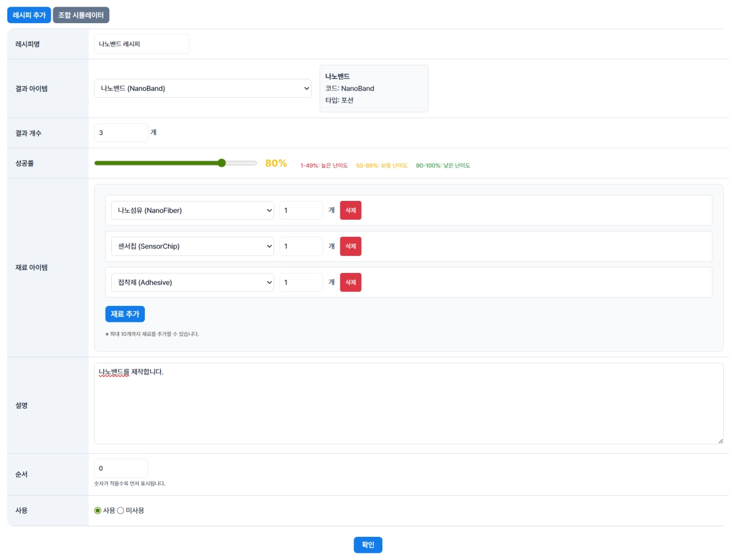
Task: Click the 나노섬유 quantity field
Action: point(301,211)
